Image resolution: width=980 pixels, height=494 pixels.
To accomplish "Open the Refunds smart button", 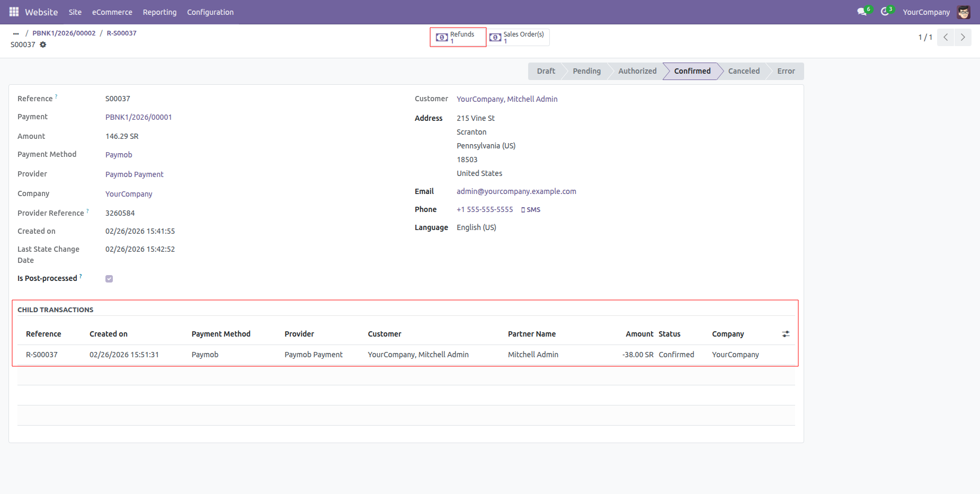I will click(x=458, y=37).
